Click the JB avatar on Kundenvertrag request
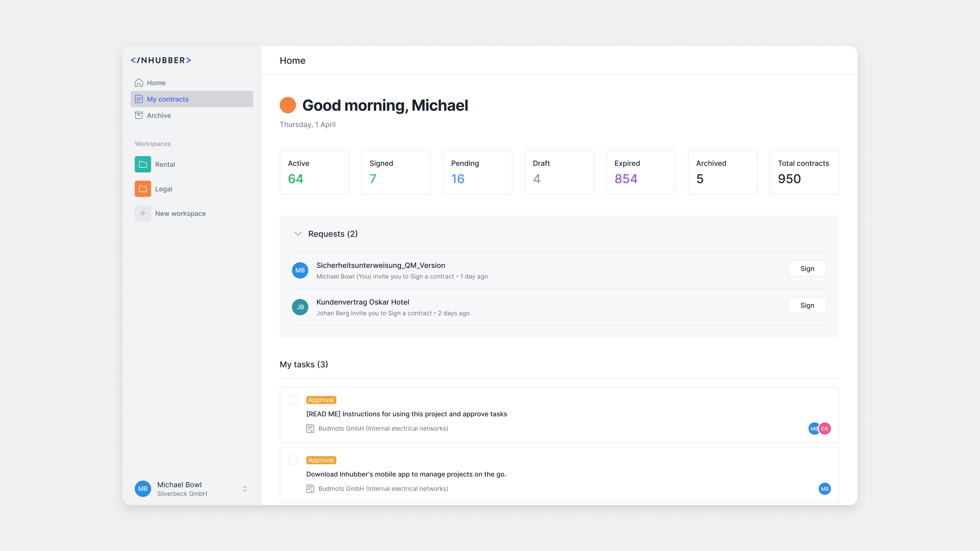This screenshot has height=551, width=980. pyautogui.click(x=300, y=307)
